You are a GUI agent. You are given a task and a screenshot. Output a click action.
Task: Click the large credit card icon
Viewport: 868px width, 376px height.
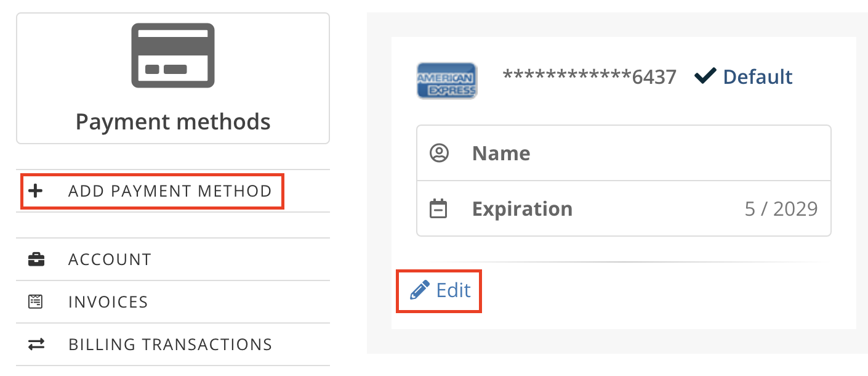(x=173, y=55)
